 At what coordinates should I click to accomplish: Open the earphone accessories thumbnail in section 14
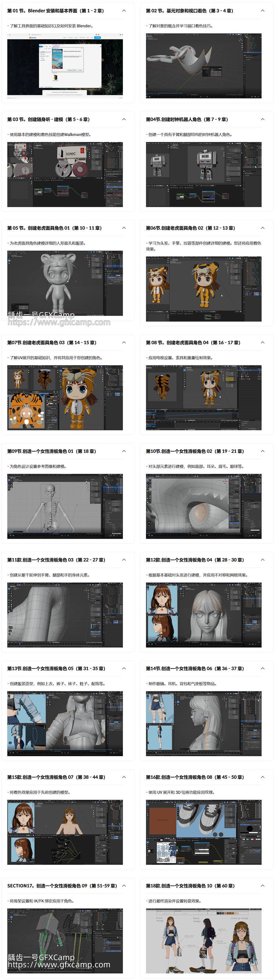coord(203,724)
